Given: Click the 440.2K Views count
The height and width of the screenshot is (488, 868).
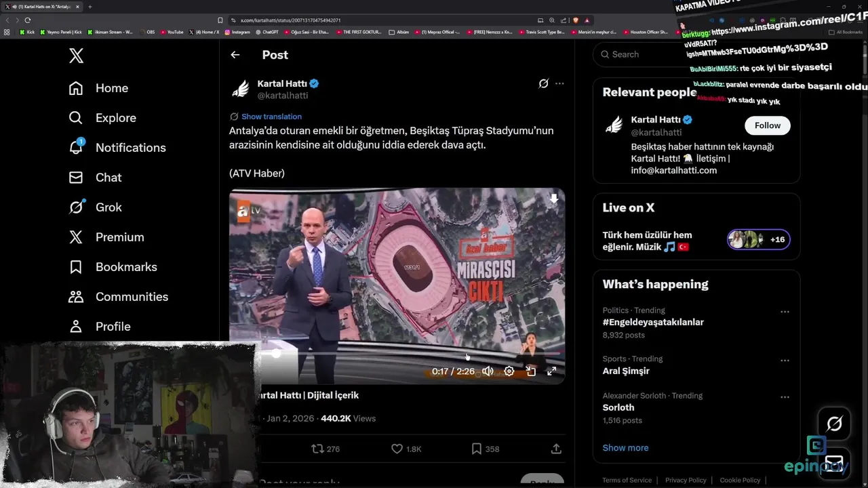Looking at the screenshot, I should click(x=348, y=418).
